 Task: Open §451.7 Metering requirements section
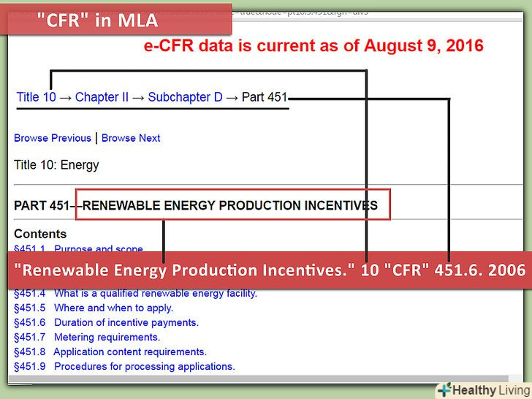coord(86,337)
